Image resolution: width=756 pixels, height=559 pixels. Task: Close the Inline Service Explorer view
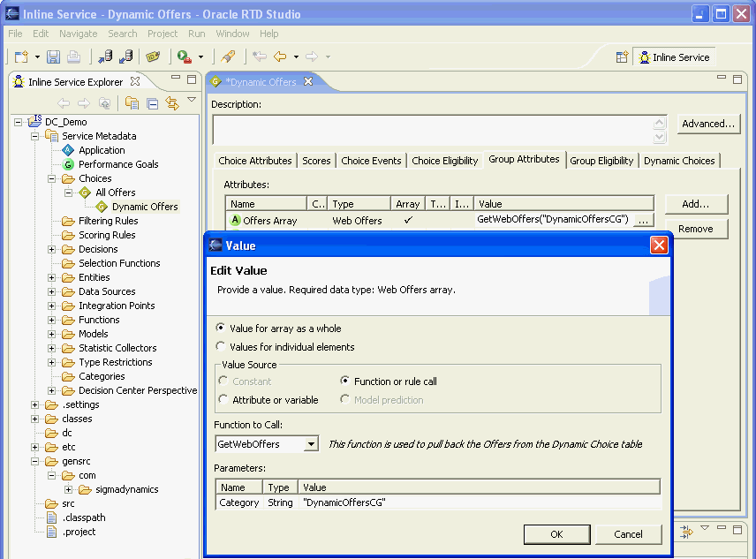[135, 81]
